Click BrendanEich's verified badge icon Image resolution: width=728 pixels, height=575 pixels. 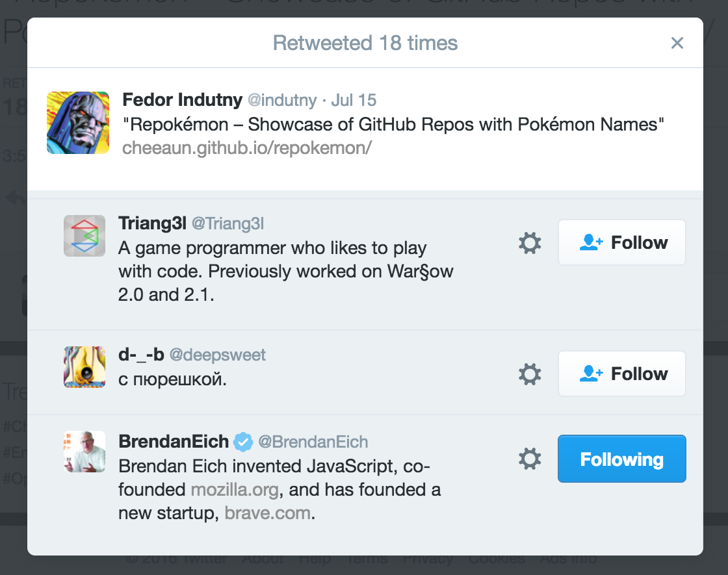click(x=243, y=442)
